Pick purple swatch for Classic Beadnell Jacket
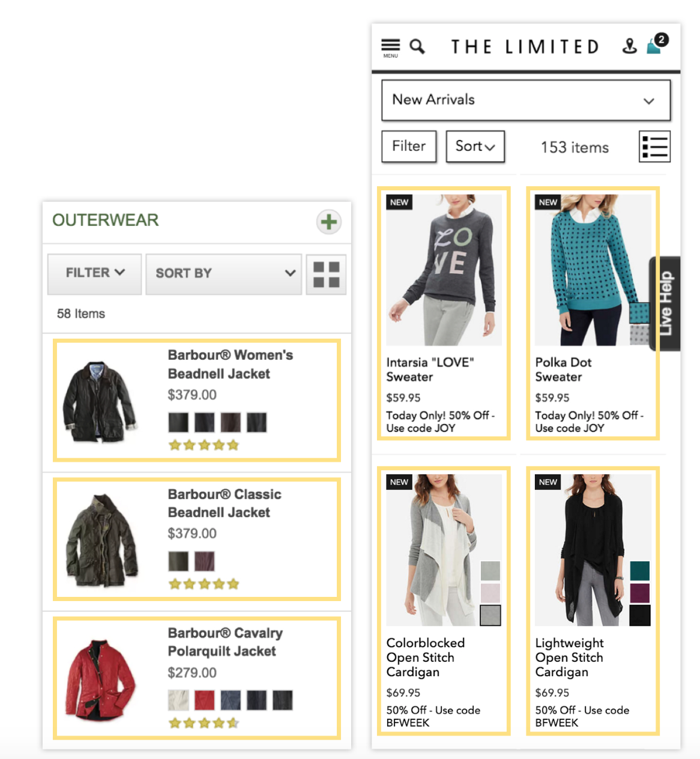Image resolution: width=700 pixels, height=759 pixels. point(204,561)
